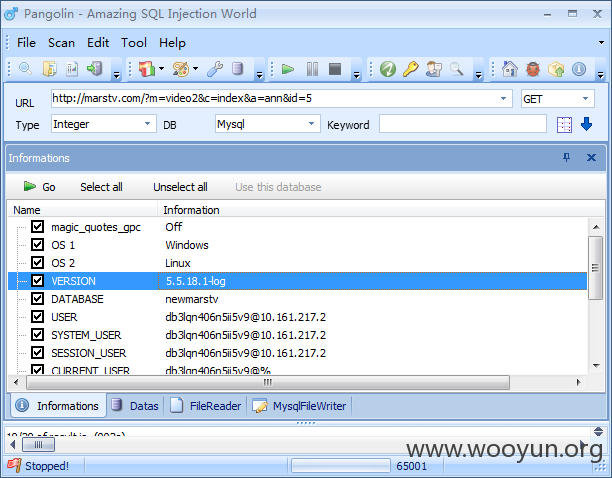Switch to the Datas tab
The image size is (612, 478).
(x=135, y=406)
